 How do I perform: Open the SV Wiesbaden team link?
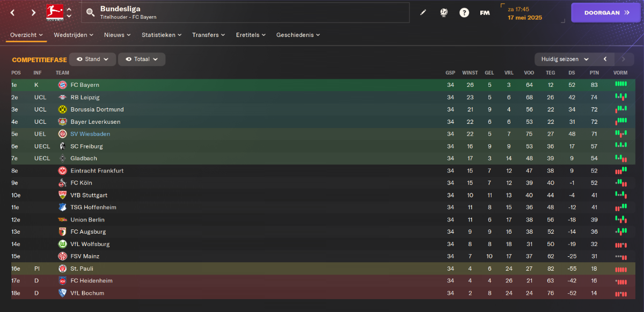pos(90,134)
